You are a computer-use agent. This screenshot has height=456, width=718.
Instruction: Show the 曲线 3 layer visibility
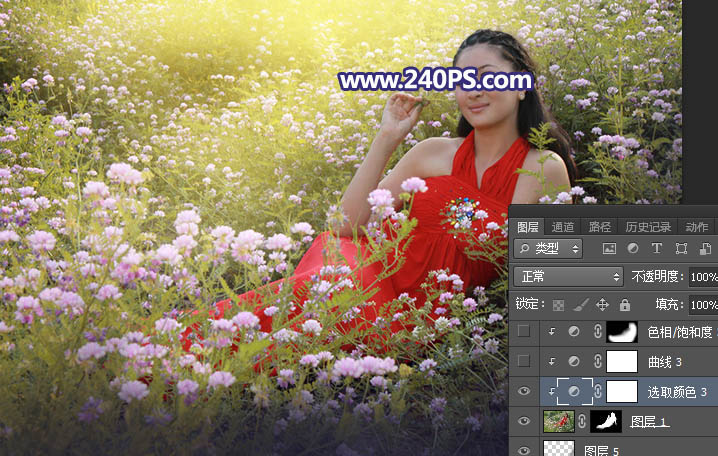click(x=524, y=361)
